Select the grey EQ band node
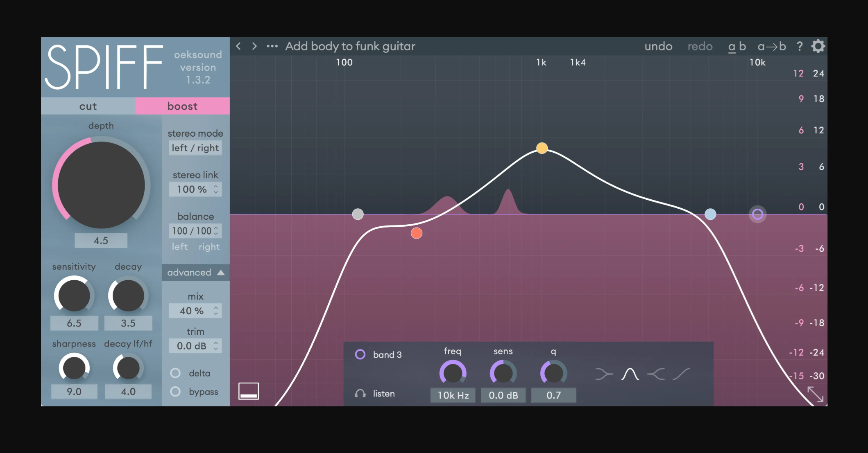 pos(358,214)
